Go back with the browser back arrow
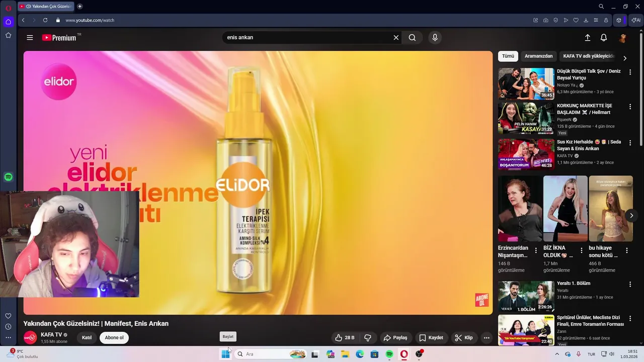 [23, 20]
